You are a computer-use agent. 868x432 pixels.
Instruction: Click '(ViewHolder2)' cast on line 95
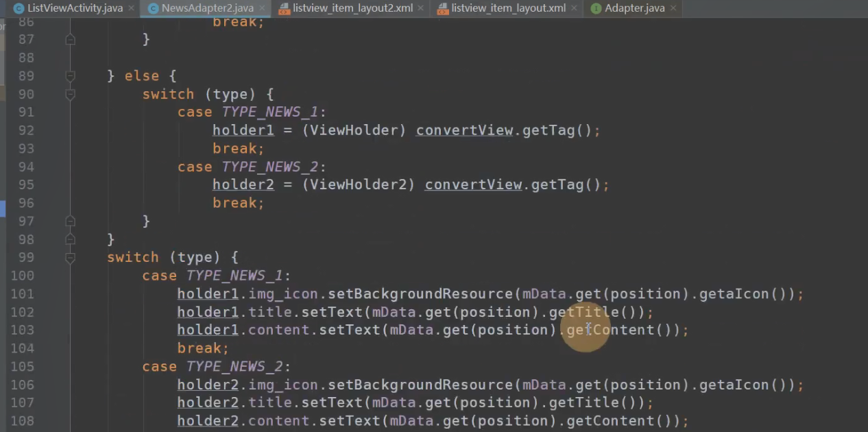pos(359,184)
